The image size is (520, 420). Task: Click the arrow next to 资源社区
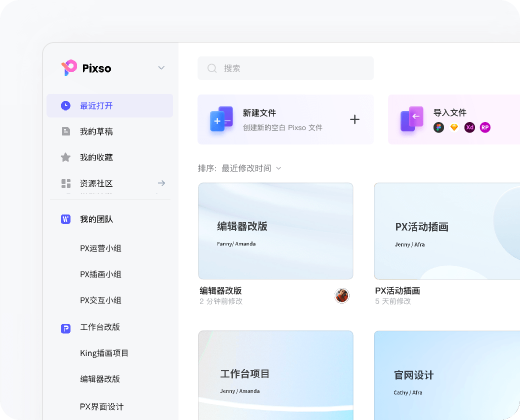[161, 183]
